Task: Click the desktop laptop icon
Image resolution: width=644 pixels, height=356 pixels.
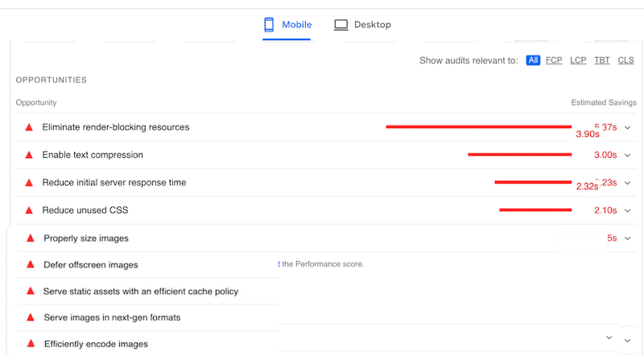Action: [341, 25]
